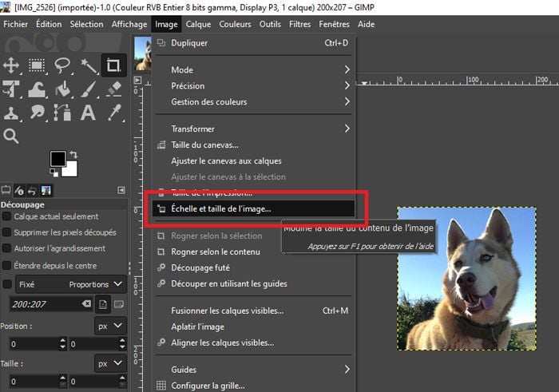Select the Unified Transform tool
The image size is (559, 392).
[x=11, y=89]
